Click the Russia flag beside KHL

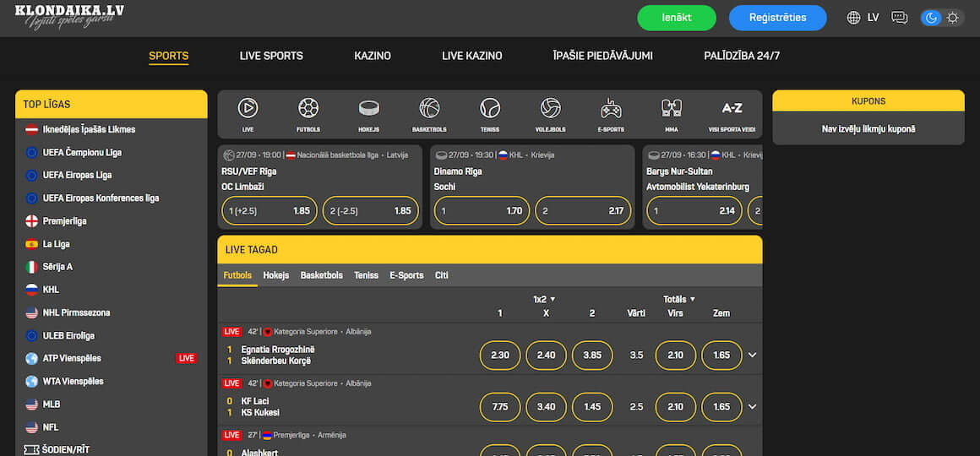coord(32,289)
